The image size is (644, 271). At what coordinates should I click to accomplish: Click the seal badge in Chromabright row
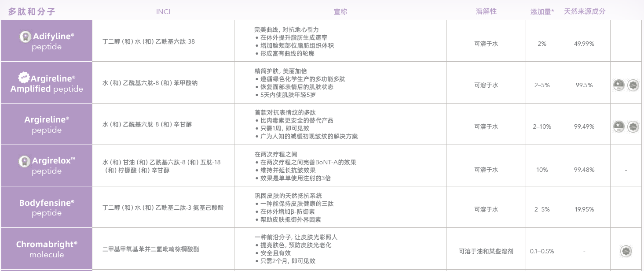(x=626, y=251)
